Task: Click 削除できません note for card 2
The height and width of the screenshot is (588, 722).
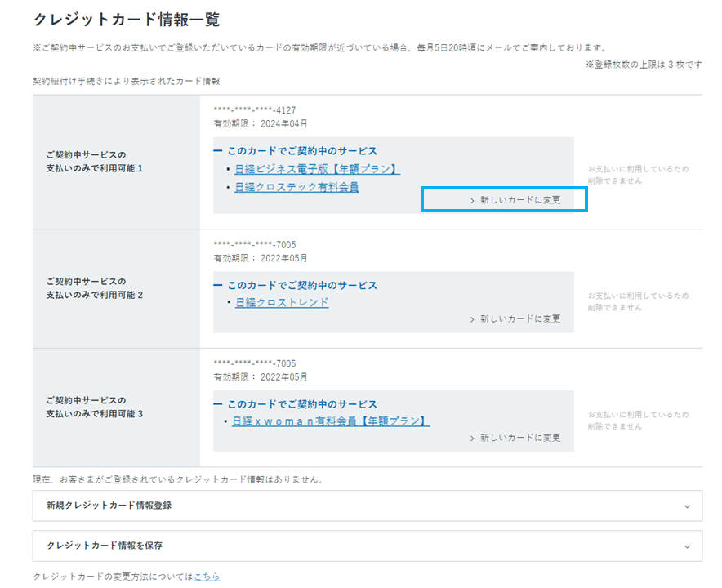Action: tap(615, 308)
